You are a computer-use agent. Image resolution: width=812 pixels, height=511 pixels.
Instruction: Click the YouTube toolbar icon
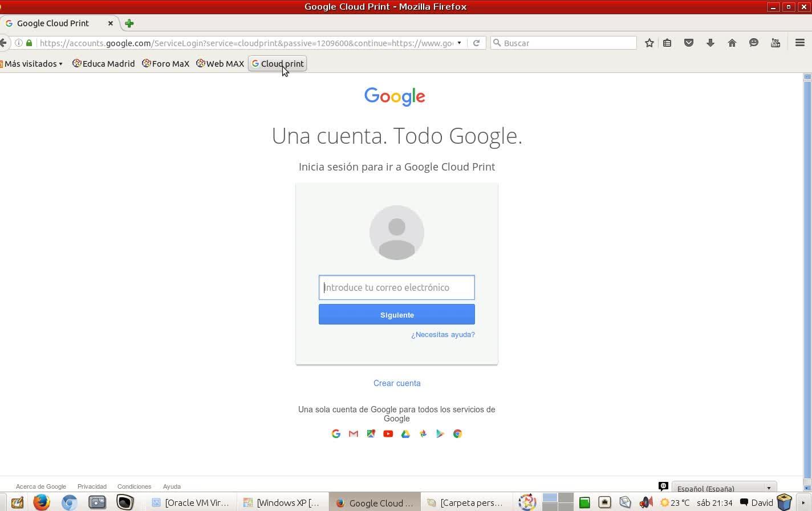pyautogui.click(x=776, y=43)
